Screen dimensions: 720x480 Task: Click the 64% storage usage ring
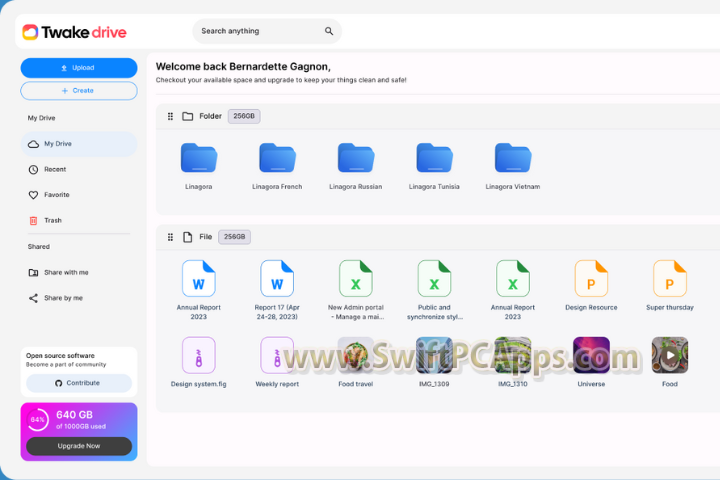click(38, 420)
